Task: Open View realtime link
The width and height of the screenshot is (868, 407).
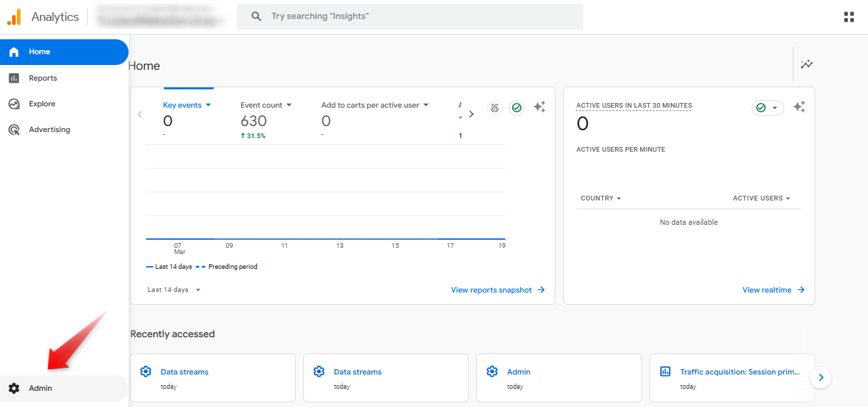Action: pyautogui.click(x=773, y=290)
